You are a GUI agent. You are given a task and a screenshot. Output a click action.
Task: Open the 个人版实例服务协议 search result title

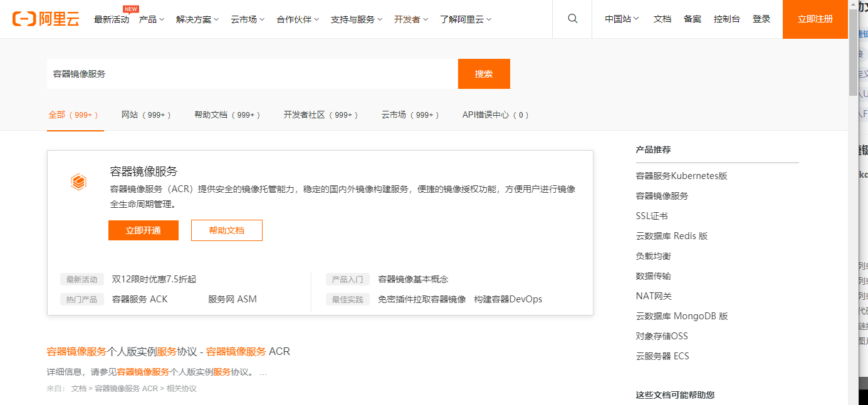(x=169, y=351)
